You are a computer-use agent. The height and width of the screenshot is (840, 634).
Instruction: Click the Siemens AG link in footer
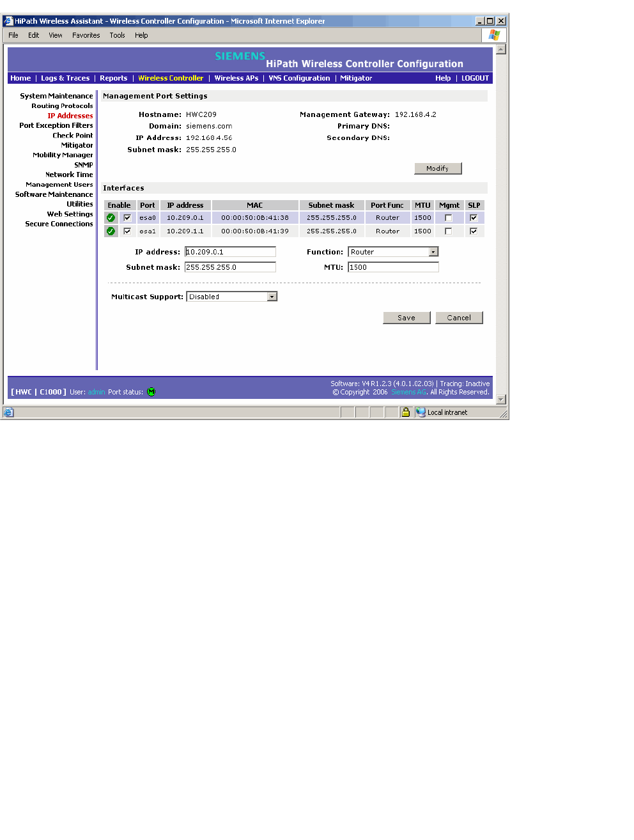point(408,393)
